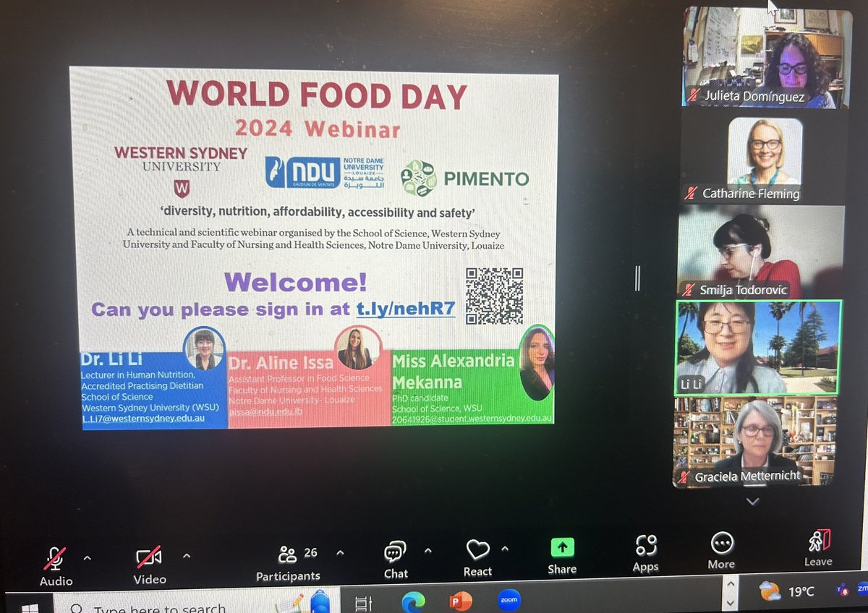868x613 pixels.
Task: Click the PIMENTO logo on slide
Action: pos(464,178)
